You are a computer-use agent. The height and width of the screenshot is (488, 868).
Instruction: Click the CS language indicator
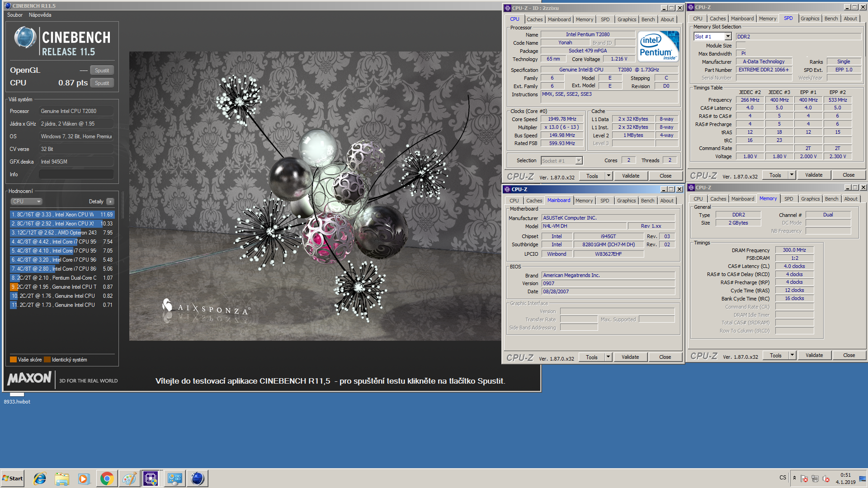click(x=783, y=478)
